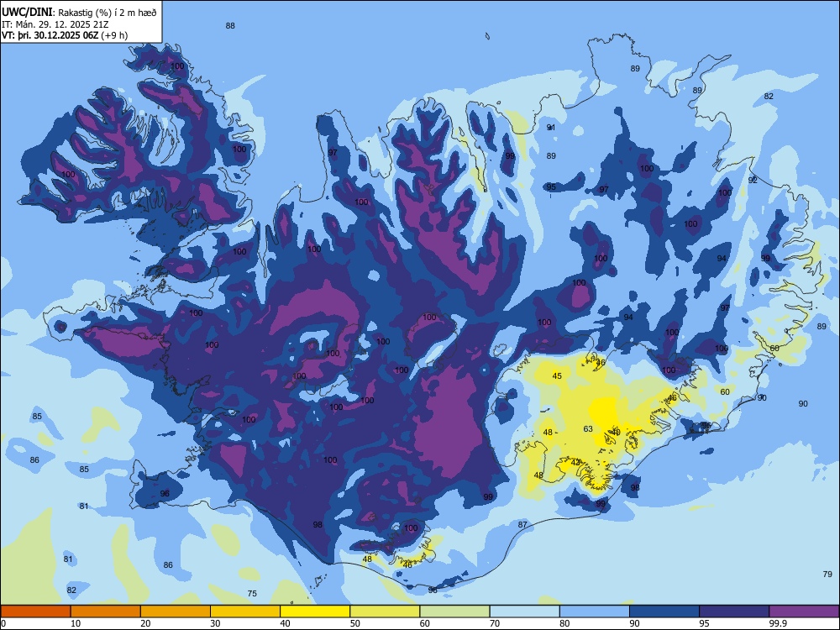Click the 'VT: þri. 30.12.2025 06Z' valid time
The height and width of the screenshot is (630, 840).
(51, 35)
